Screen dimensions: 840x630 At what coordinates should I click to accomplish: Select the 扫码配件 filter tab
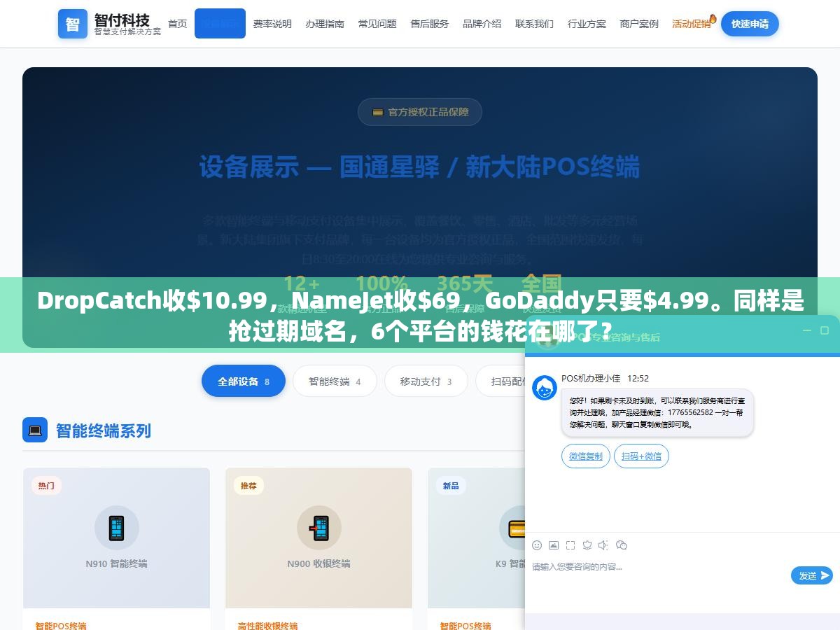(x=501, y=381)
